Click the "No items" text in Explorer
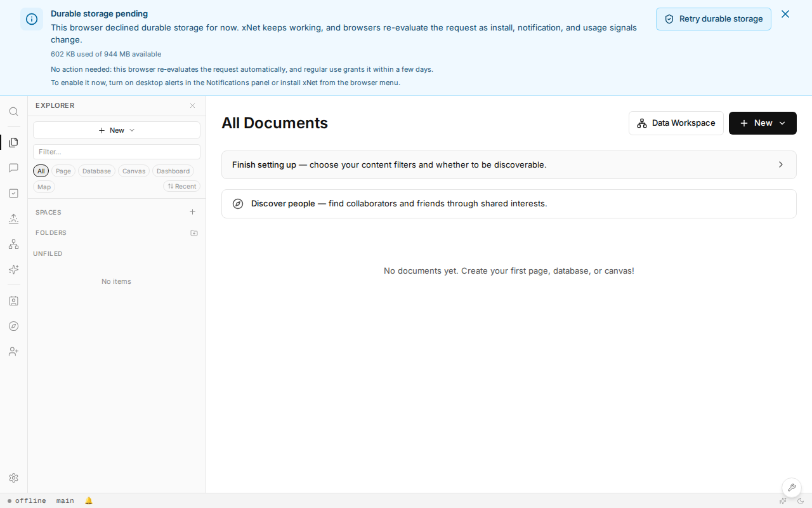812x508 pixels. (117, 281)
